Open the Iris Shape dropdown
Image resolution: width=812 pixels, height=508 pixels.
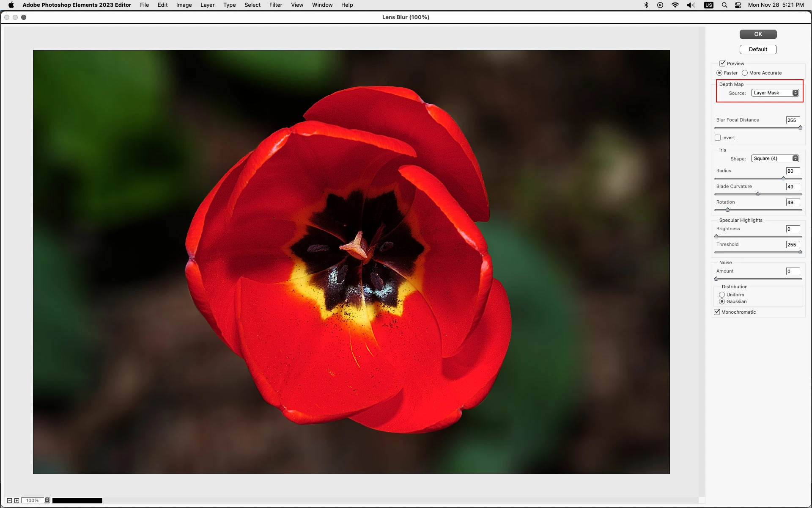(x=775, y=158)
